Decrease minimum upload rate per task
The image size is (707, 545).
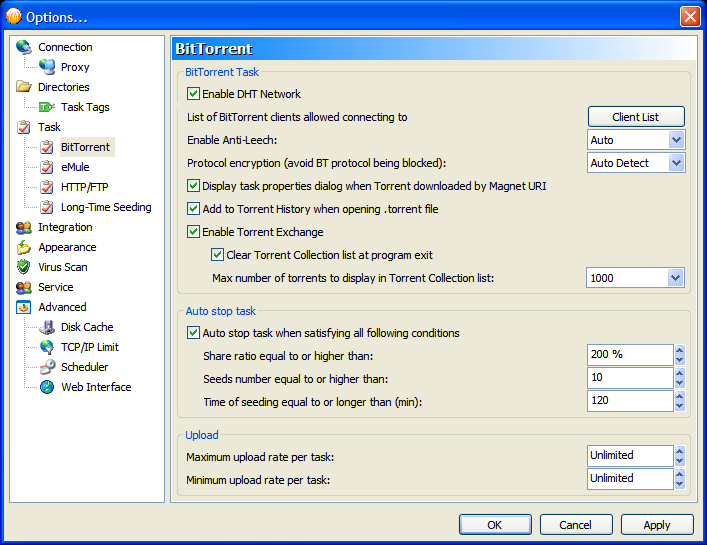coord(679,484)
